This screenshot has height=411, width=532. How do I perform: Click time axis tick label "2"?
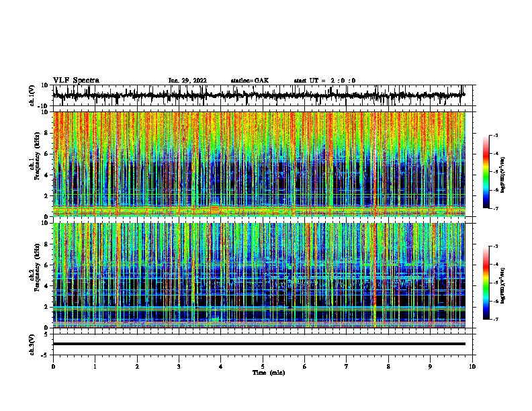137,367
